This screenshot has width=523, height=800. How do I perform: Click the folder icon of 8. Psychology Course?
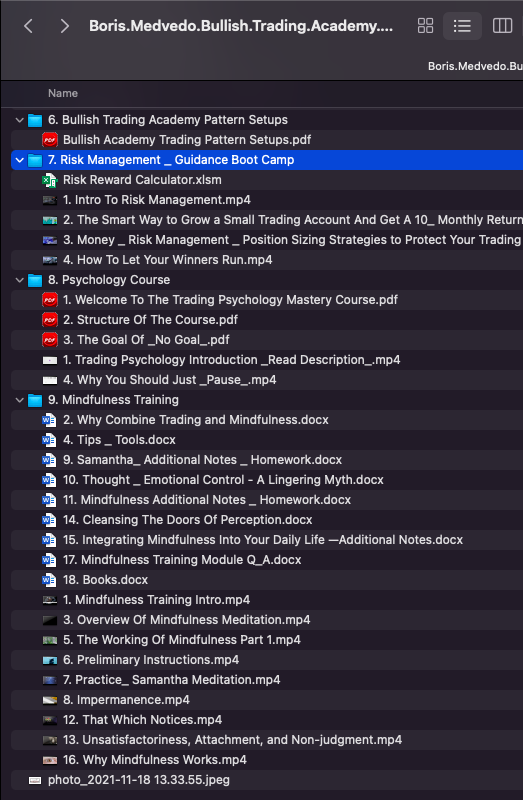pyautogui.click(x=35, y=280)
